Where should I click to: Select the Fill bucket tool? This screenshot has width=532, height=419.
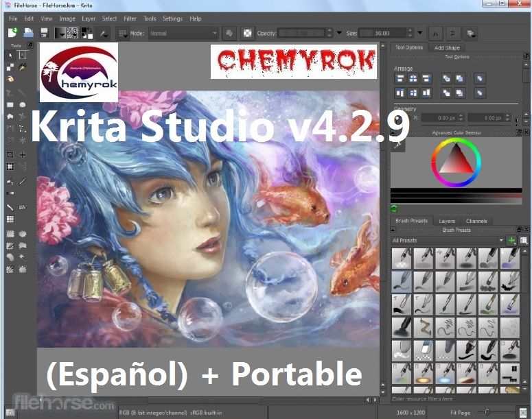[x=10, y=182]
